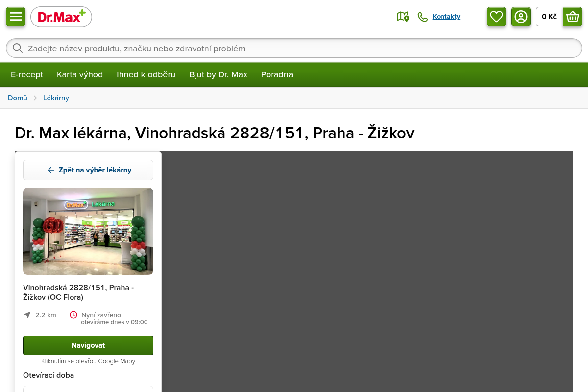Click the back arrow on pharmacy selection button
Image resolution: width=588 pixels, height=392 pixels.
click(x=51, y=170)
